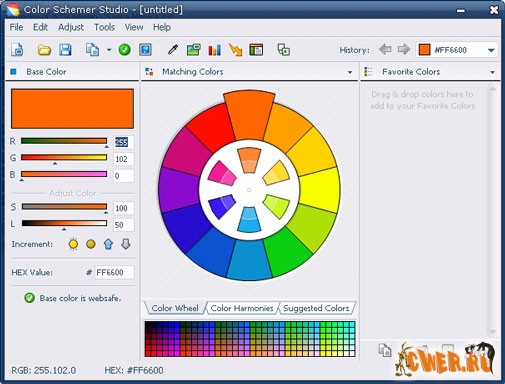Open the View menu
Viewport: 505px width, 384px height.
coord(134,27)
